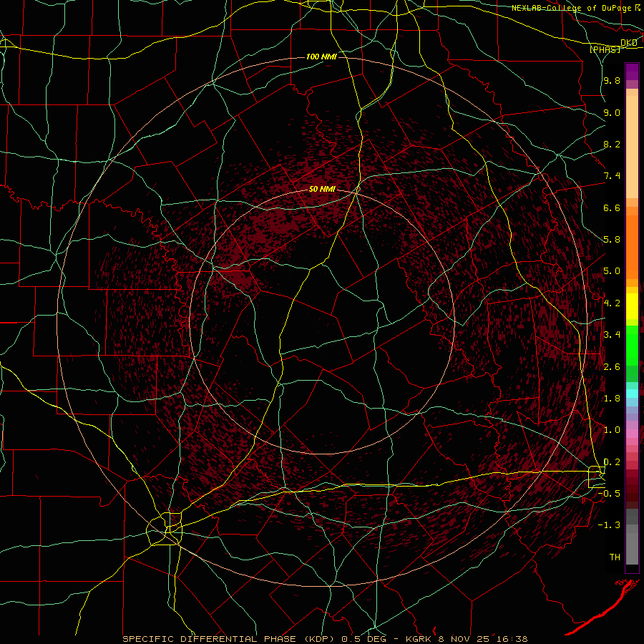Click the TH threshold label on scale
Screen dimensions: 644x644
click(615, 557)
